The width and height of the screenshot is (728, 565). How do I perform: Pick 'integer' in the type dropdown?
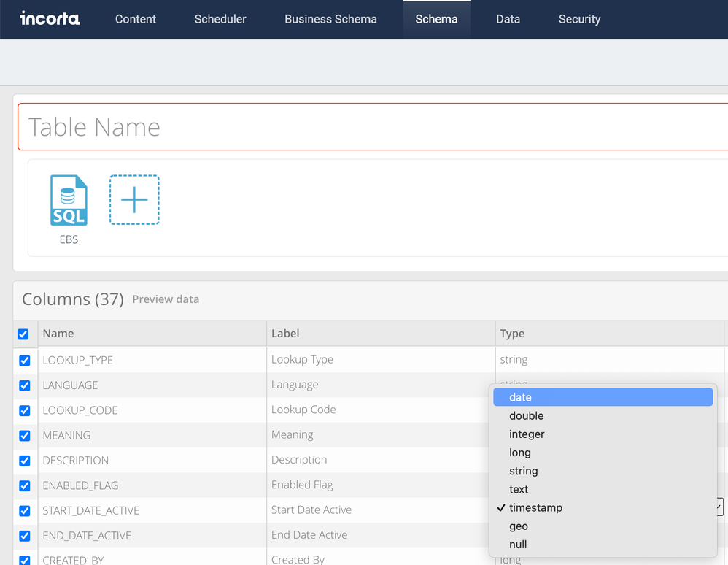(527, 434)
